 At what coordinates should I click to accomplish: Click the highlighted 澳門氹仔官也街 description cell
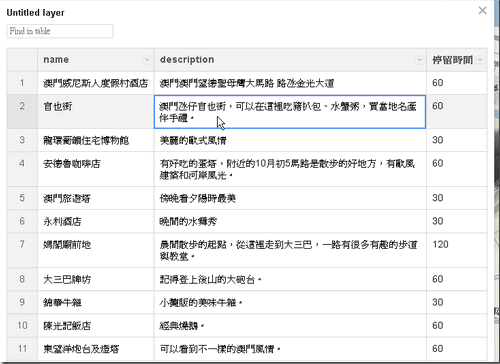(x=290, y=112)
